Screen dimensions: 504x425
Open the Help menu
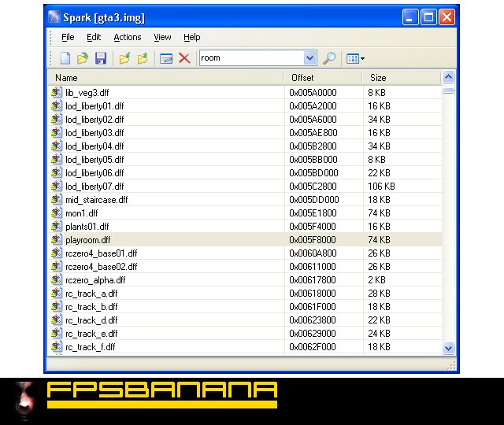(x=192, y=37)
